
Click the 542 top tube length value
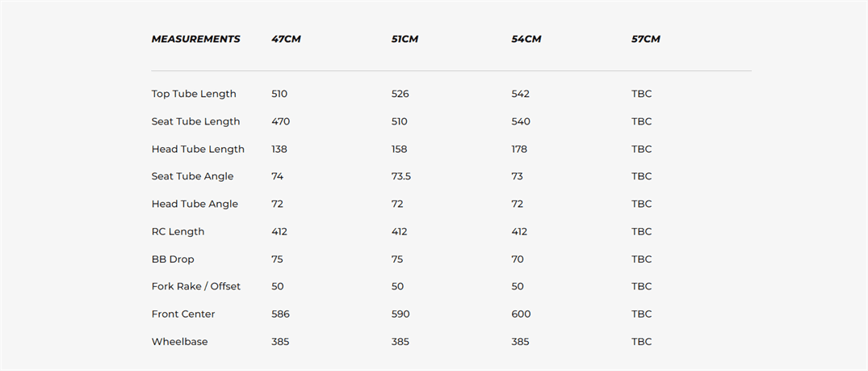point(520,94)
